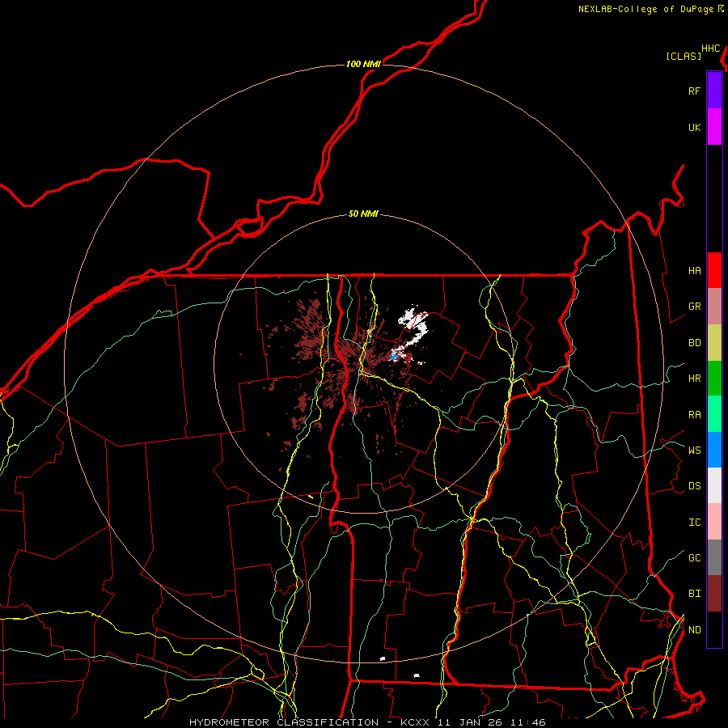Click the 11 JAN 26 date text
Viewport: 728px width, 728px height.
tap(470, 722)
